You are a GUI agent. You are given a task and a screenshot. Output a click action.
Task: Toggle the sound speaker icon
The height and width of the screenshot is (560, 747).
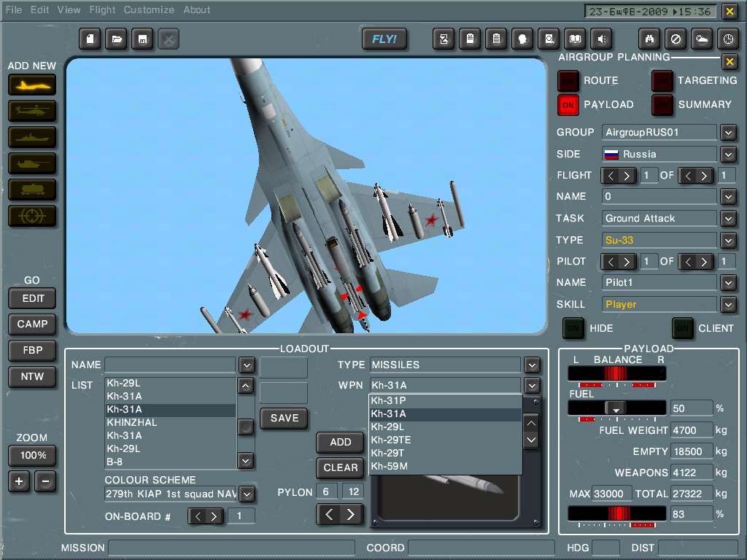602,39
